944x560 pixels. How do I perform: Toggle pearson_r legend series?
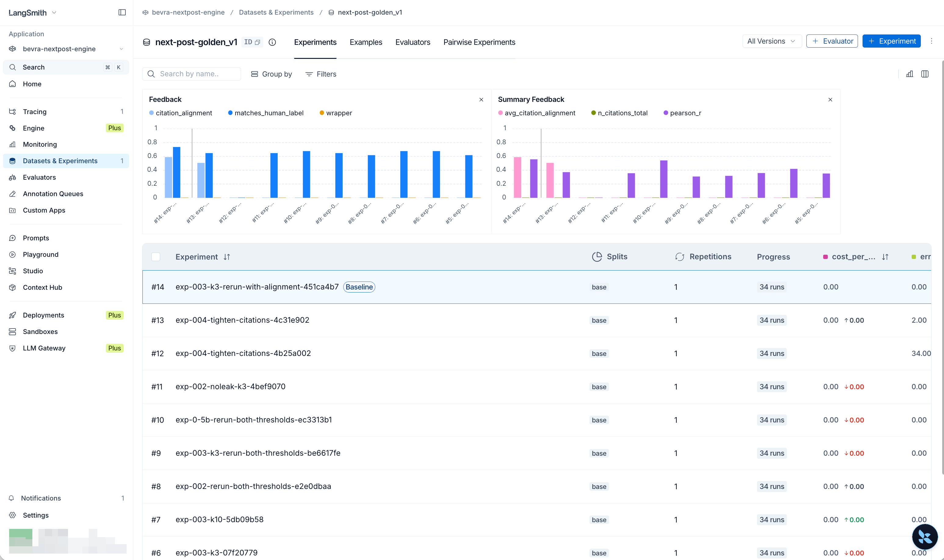pyautogui.click(x=682, y=113)
